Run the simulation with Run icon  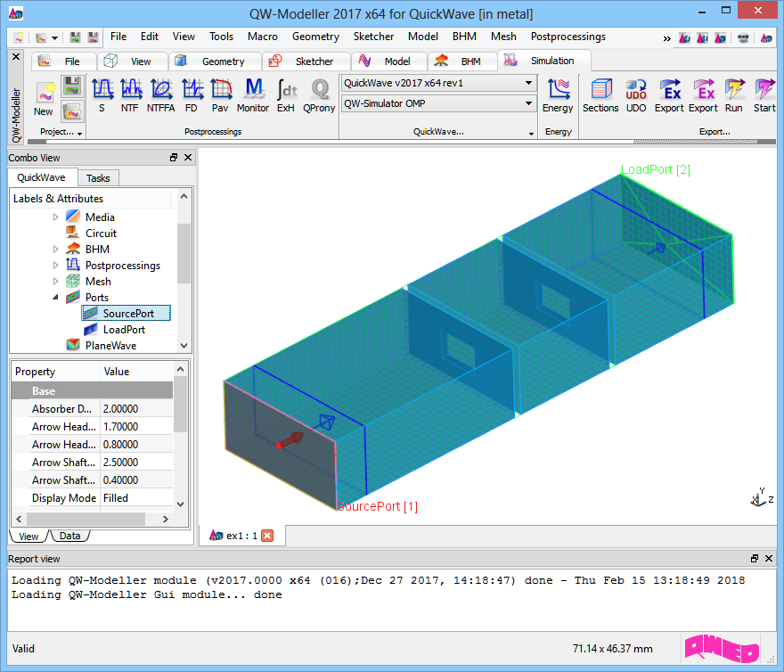[733, 94]
